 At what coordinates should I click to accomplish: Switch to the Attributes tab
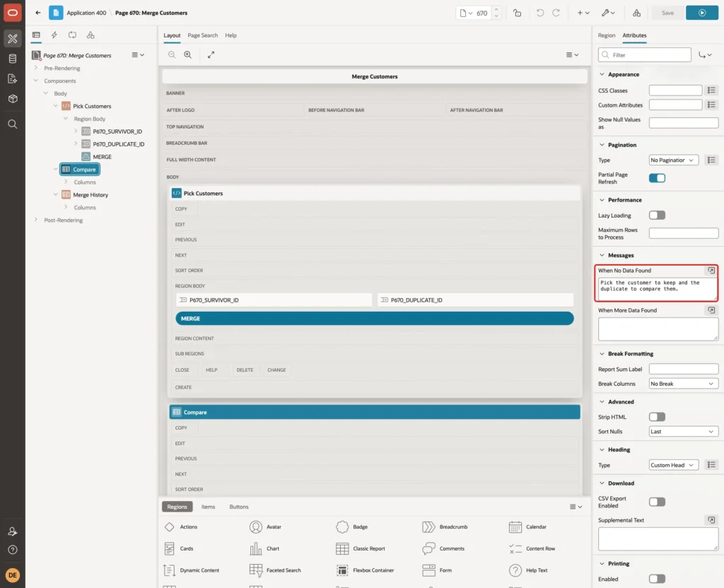point(634,35)
